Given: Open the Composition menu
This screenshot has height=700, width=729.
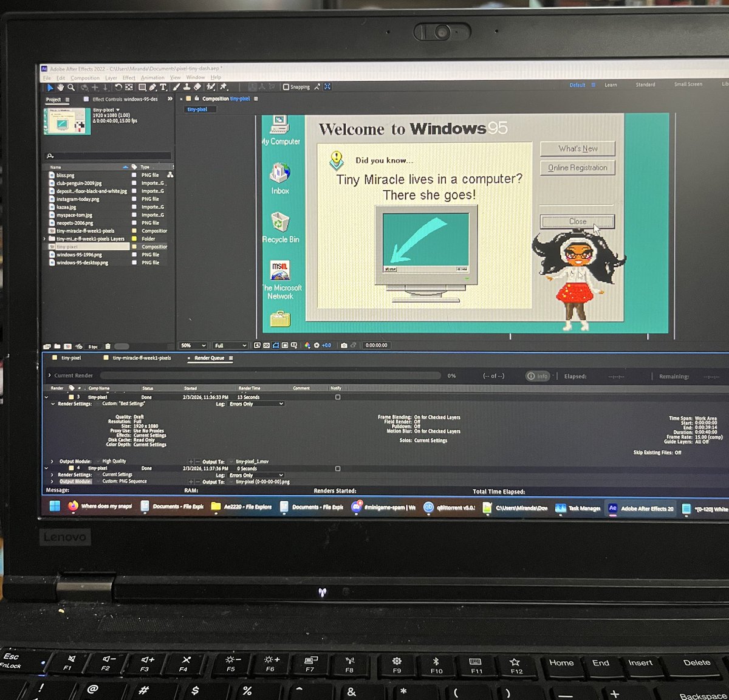Looking at the screenshot, I should click(x=85, y=78).
